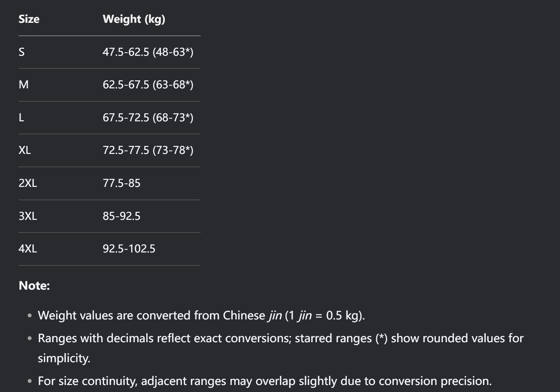This screenshot has height=392, width=560.
Task: Click the note about Chinese jin conversion
Action: coord(201,315)
